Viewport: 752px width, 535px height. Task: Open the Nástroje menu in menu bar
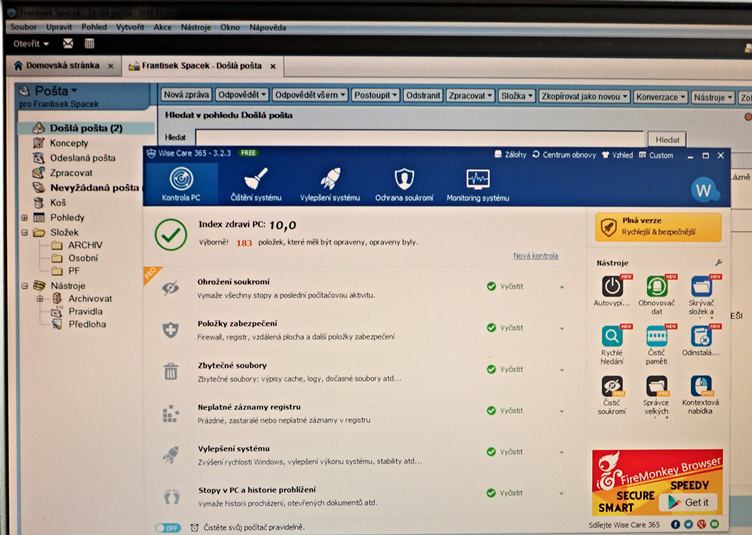tap(196, 27)
